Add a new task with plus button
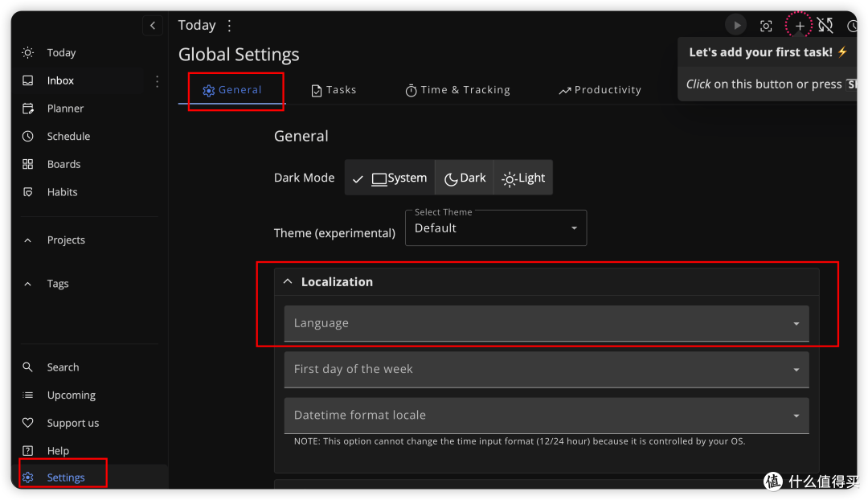 click(x=799, y=26)
